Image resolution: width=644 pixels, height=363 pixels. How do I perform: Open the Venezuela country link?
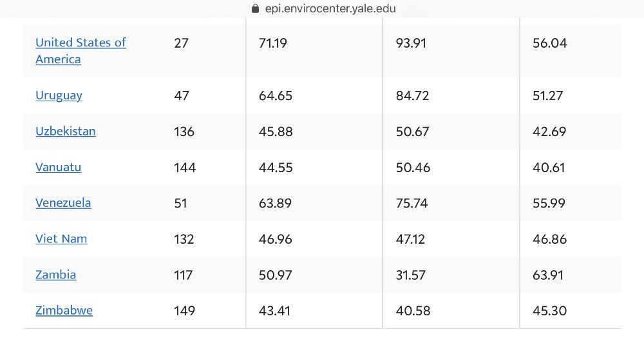[63, 203]
